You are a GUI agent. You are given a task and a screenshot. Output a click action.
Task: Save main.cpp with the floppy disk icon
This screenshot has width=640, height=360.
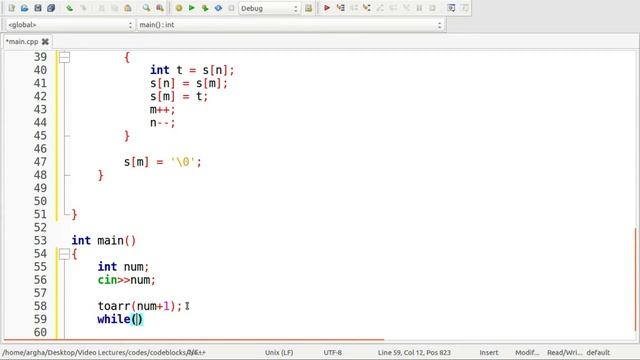(38, 8)
